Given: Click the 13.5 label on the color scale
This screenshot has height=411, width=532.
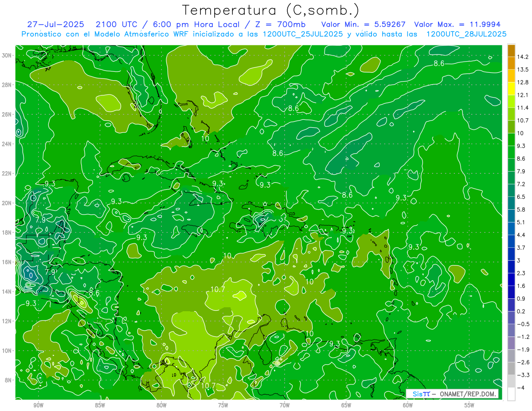Looking at the screenshot, I should 523,70.
